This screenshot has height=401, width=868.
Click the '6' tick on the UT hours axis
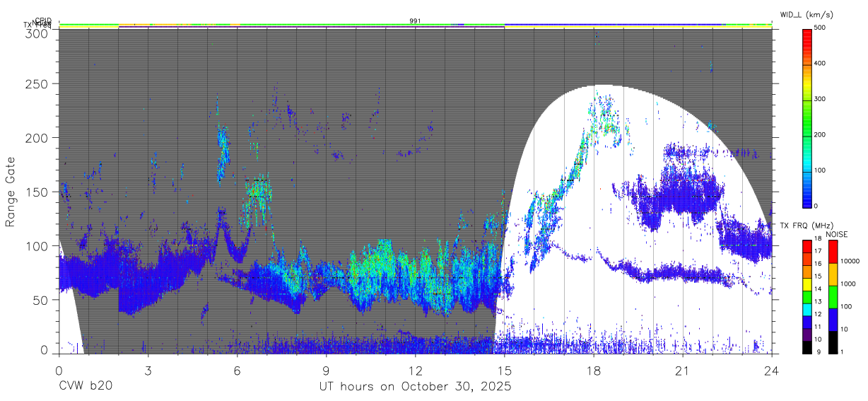tap(237, 370)
